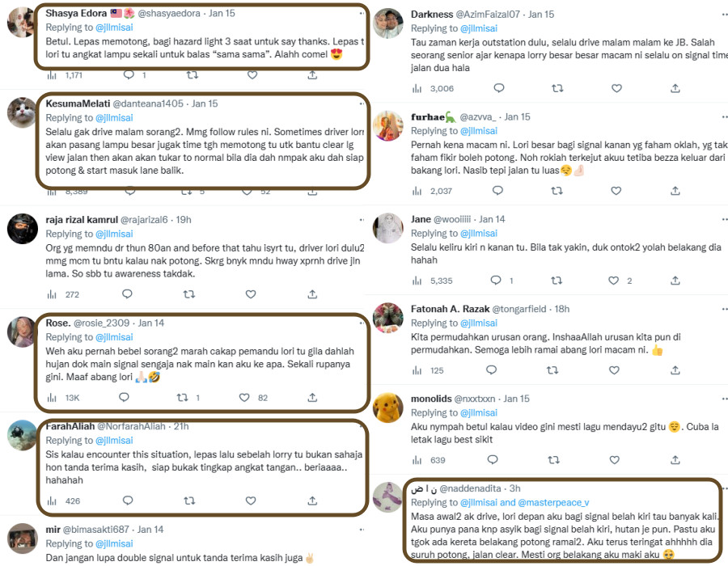
Task: Like the monolids tweet
Action: coord(614,460)
